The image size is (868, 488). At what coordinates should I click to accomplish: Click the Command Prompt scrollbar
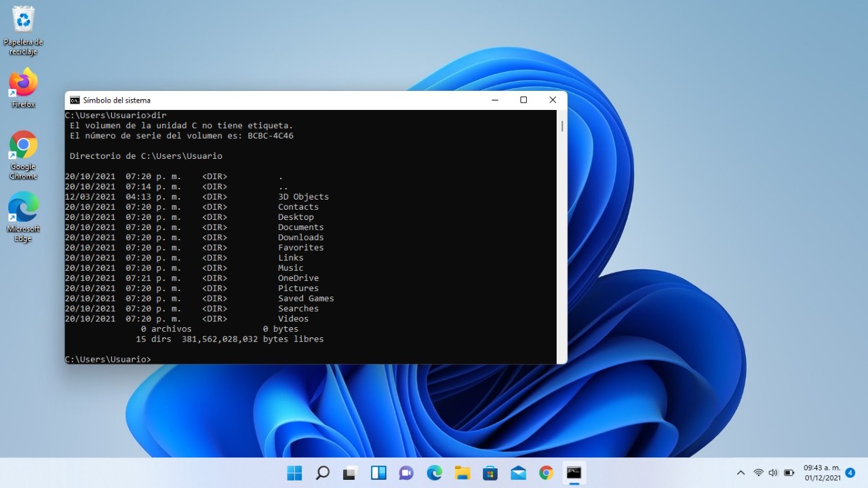tap(561, 126)
